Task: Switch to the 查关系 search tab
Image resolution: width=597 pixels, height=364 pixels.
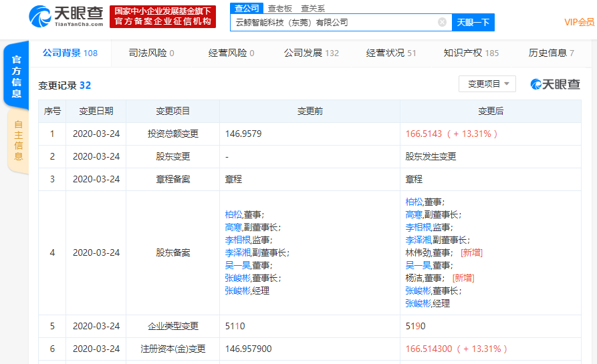Action: [313, 9]
